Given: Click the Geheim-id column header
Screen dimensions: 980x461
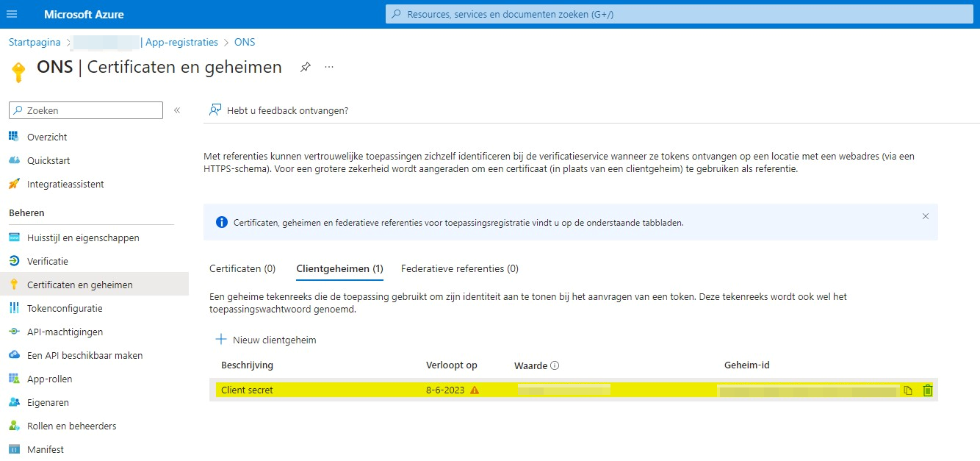Looking at the screenshot, I should 747,365.
